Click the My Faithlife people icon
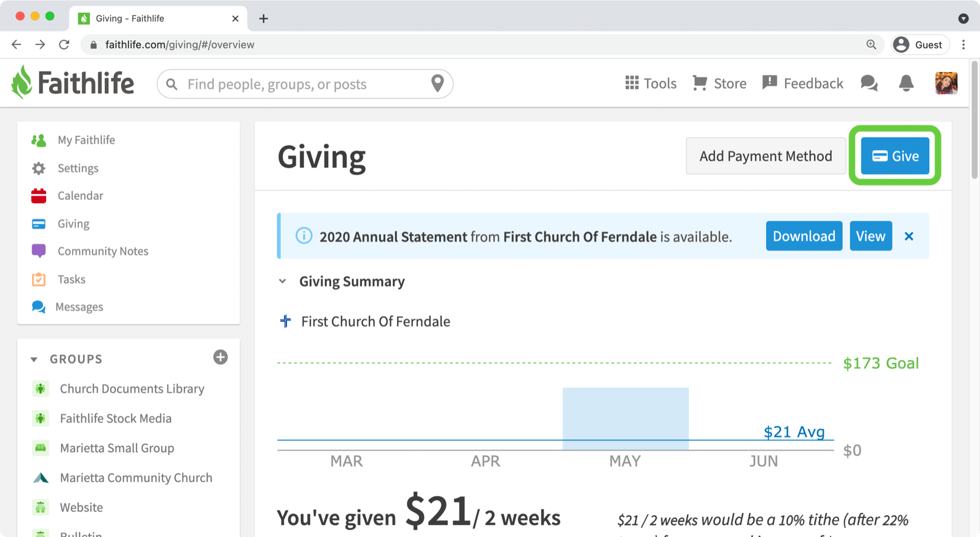 point(39,140)
